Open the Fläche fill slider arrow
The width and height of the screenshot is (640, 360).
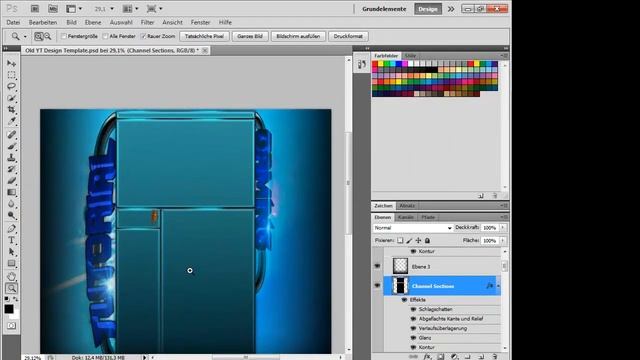coord(503,241)
